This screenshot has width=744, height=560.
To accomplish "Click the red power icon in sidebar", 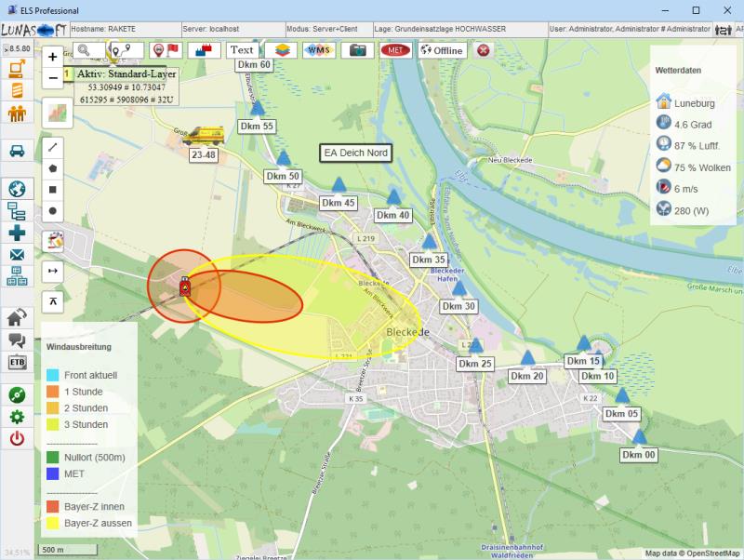I will pyautogui.click(x=17, y=439).
